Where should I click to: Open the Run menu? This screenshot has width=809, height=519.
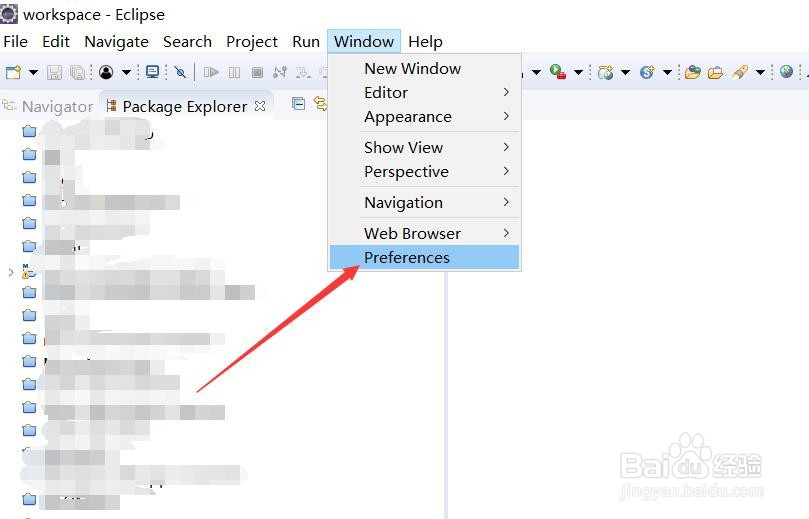(x=306, y=41)
